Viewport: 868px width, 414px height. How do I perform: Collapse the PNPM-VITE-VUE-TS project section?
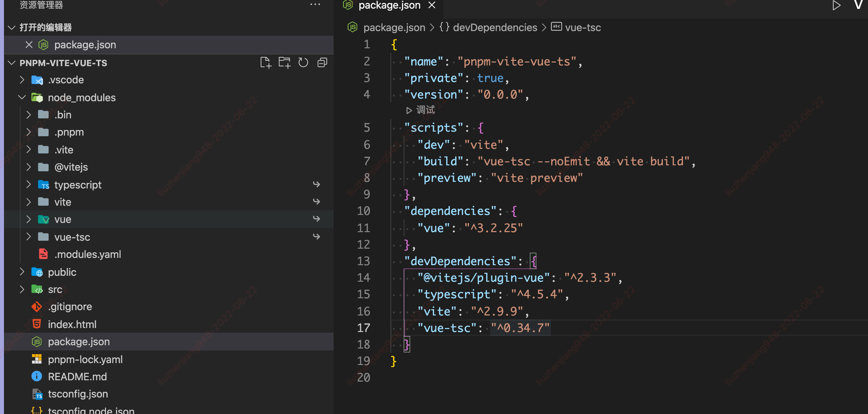(12, 63)
